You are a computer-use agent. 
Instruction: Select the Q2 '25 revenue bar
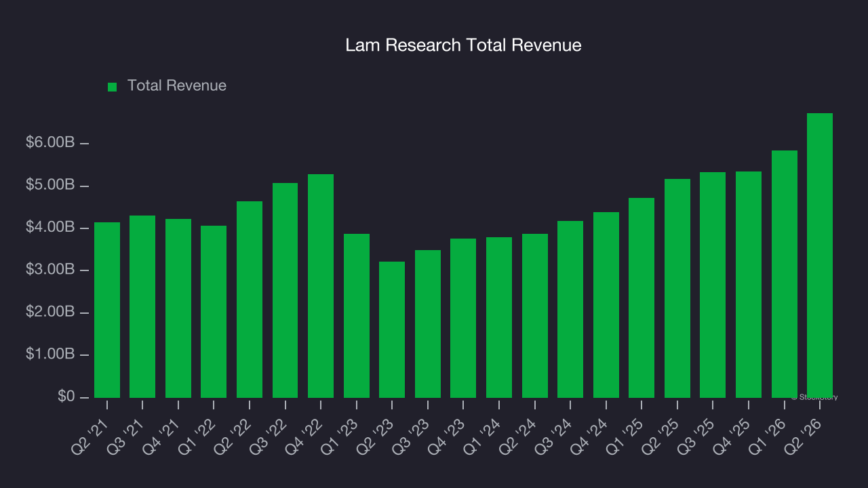[x=677, y=288]
